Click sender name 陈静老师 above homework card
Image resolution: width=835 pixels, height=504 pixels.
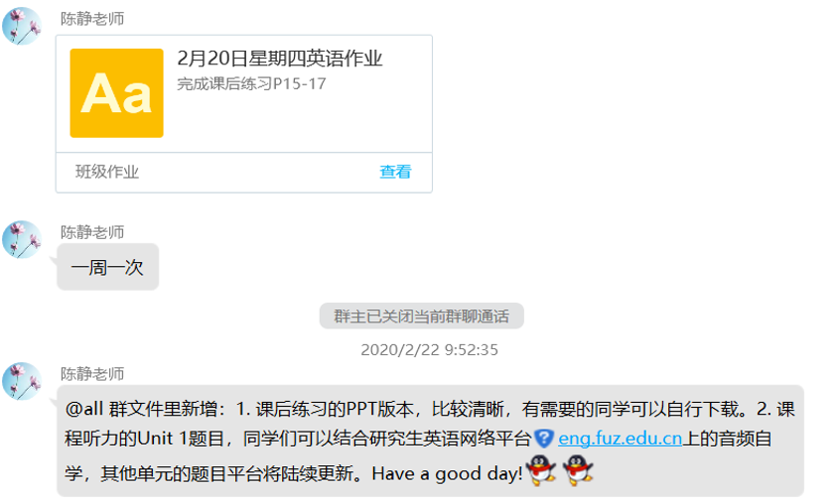pos(92,19)
